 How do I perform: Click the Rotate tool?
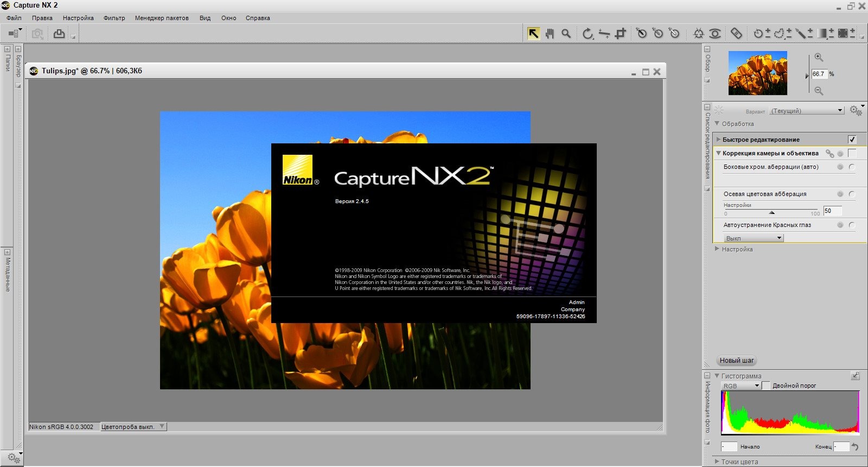pos(589,34)
